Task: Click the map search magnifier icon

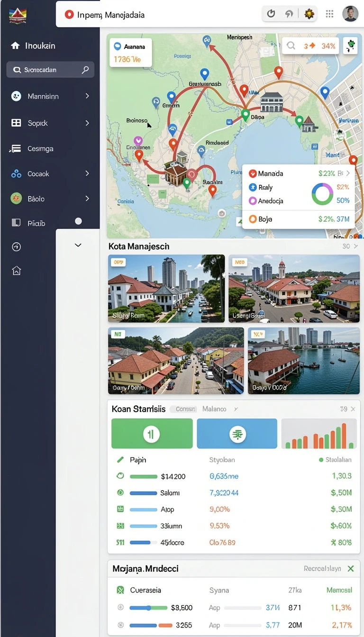Action: point(291,46)
